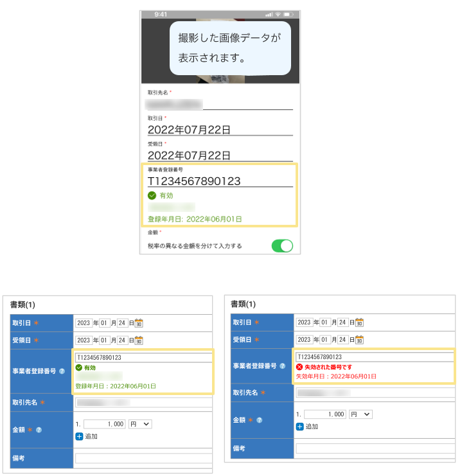Screen dimensions: 462x476
Task: Toggle 税率の異なる金額を分けて入力する switch off
Action: point(282,246)
